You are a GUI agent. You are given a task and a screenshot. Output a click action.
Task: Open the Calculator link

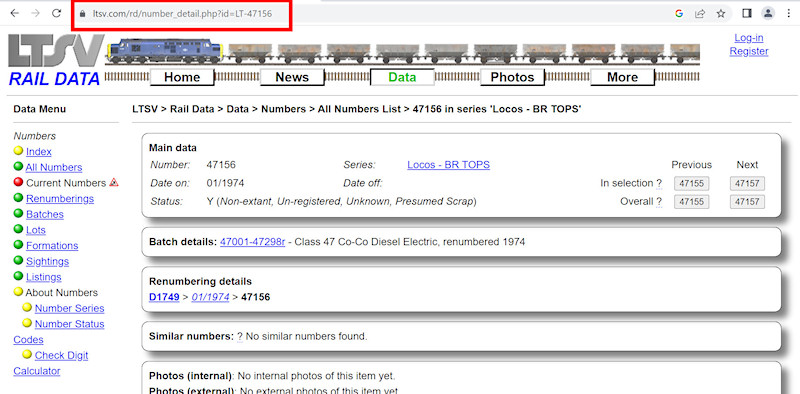coord(37,371)
